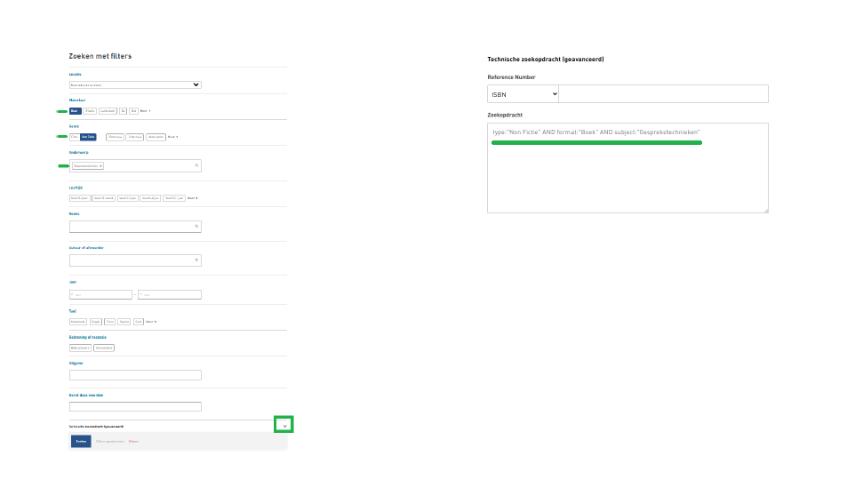Click the Uitgever text field
Image resolution: width=847 pixels, height=504 pixels.
click(135, 375)
